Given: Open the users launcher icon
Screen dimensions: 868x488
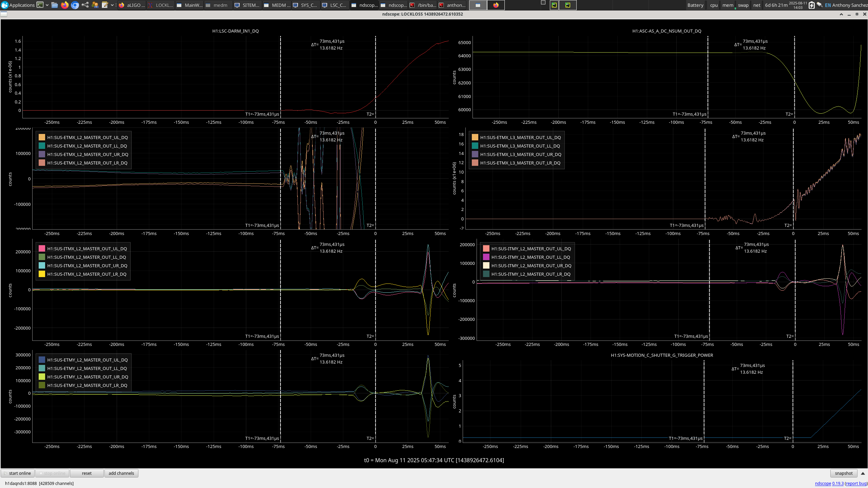Looking at the screenshot, I should pos(95,5).
